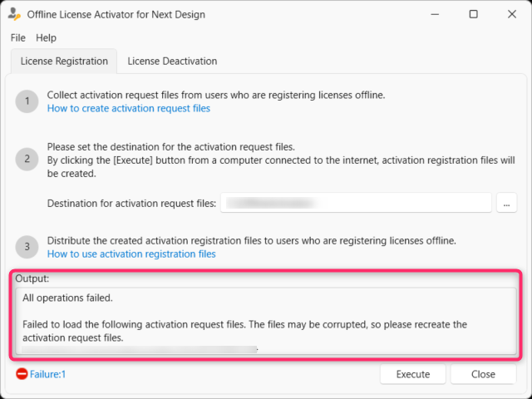
Task: Click the Failure:1 status link
Action: click(48, 374)
